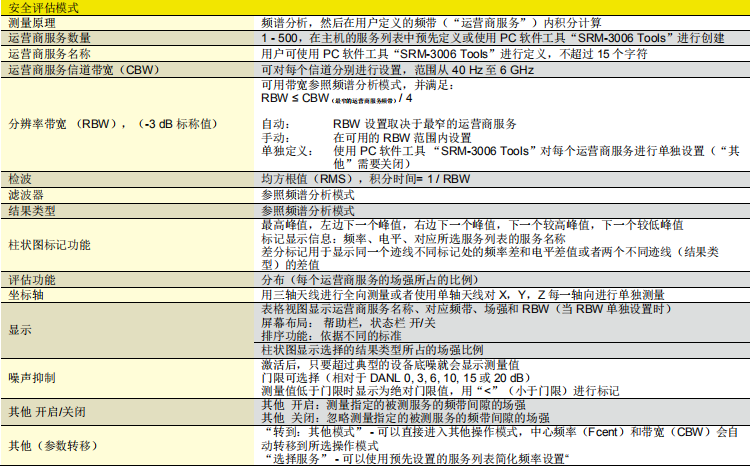Viewport: 753px width, 469px height.
Task: Select the 噪声抑制 row label
Action: (x=32, y=379)
